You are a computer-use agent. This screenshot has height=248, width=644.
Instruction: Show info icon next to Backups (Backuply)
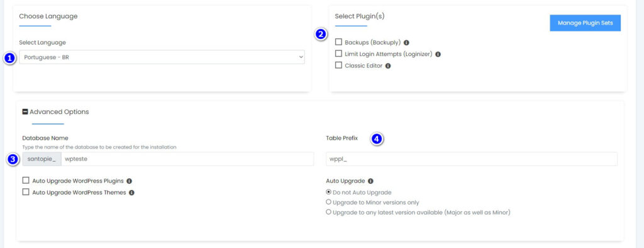pyautogui.click(x=406, y=42)
